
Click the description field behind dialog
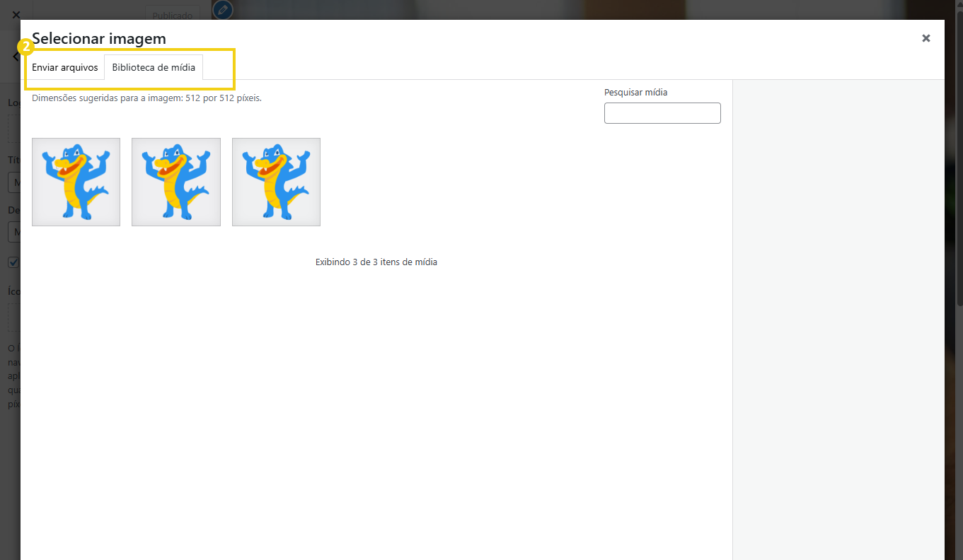click(13, 232)
